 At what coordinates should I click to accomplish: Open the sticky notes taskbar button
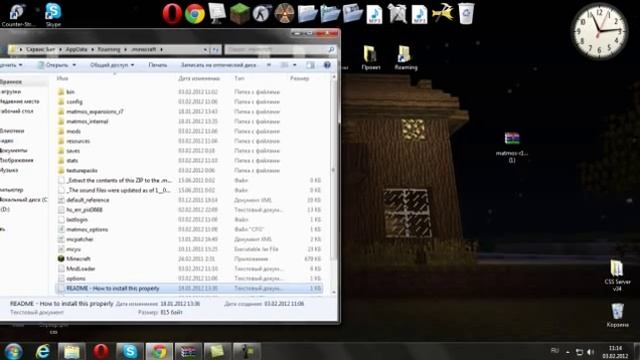tap(217, 351)
